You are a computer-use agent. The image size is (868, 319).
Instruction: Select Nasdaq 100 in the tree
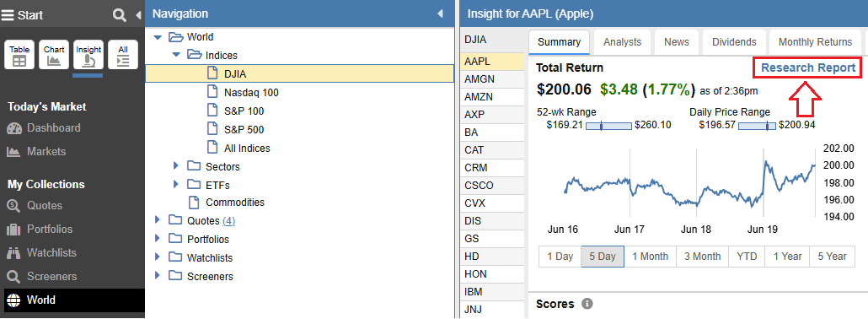[x=251, y=93]
